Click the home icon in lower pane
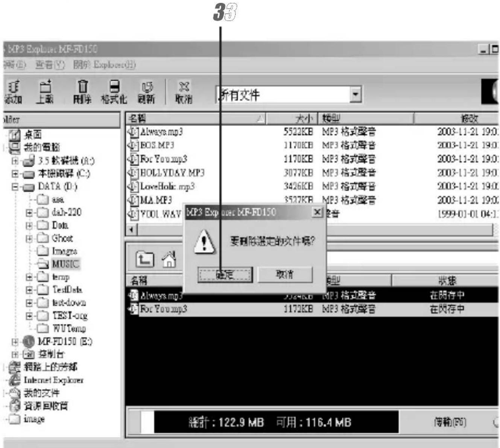Image resolution: width=500 pixels, height=448 pixels. [169, 259]
